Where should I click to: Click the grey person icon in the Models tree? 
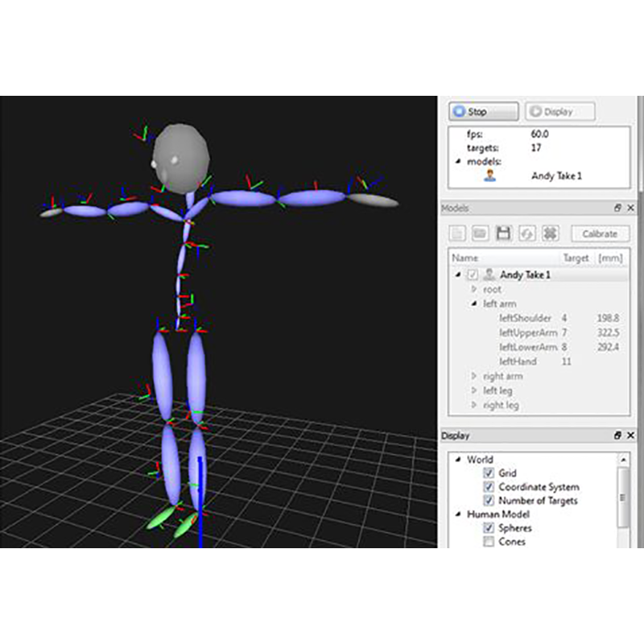[489, 274]
